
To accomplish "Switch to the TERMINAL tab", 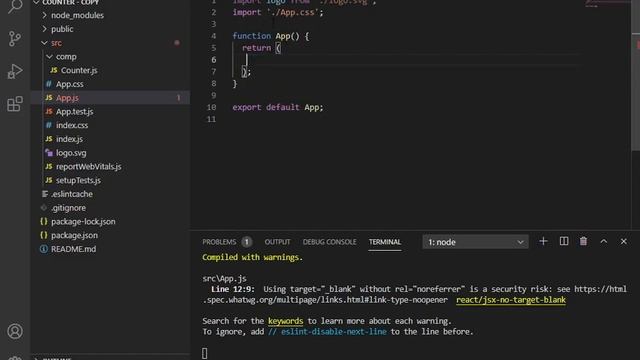I will tap(385, 242).
